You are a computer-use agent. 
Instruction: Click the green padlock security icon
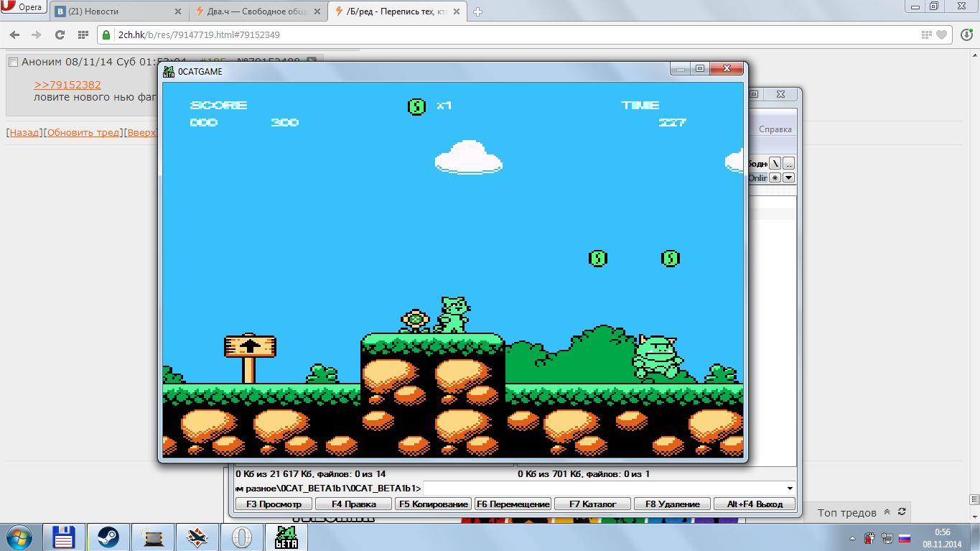(x=107, y=34)
